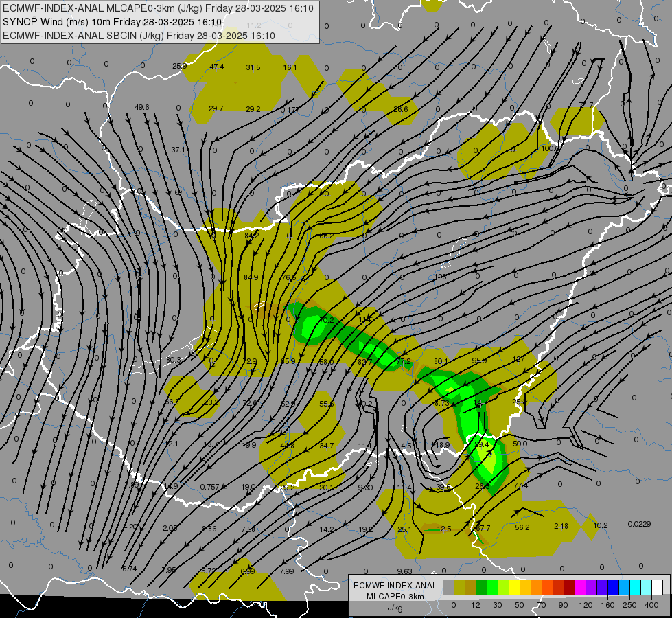This screenshot has height=618, width=672.
Task: Click the map value 56.2
Action: click(x=522, y=527)
